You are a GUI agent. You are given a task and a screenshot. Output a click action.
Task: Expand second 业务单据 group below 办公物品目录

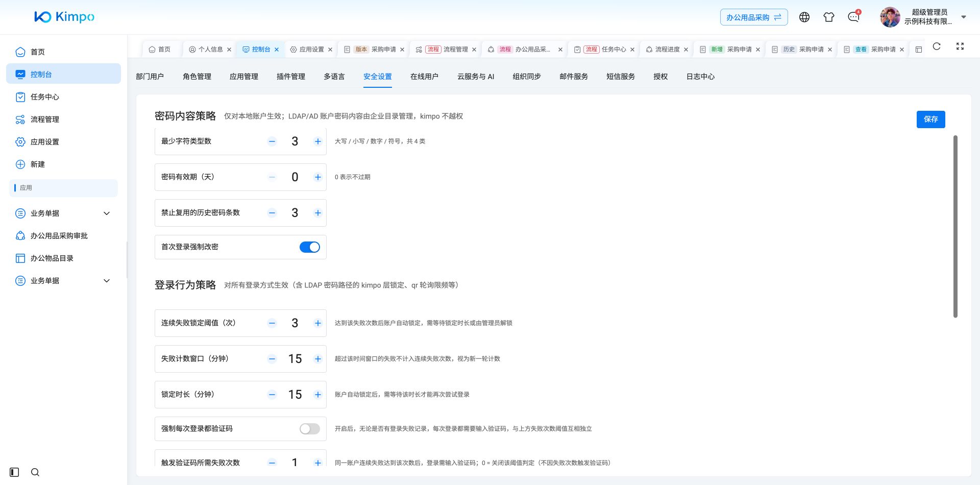click(x=63, y=281)
